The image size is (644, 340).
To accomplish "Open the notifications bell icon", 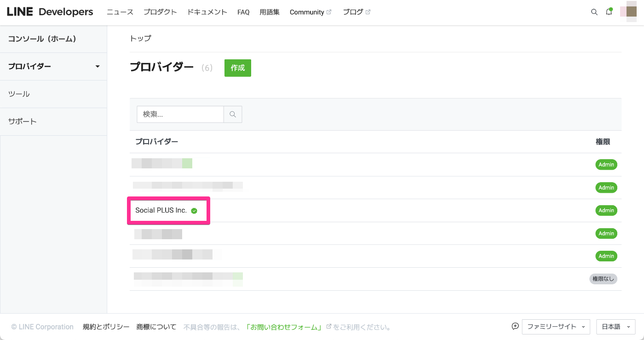I will click(x=609, y=12).
